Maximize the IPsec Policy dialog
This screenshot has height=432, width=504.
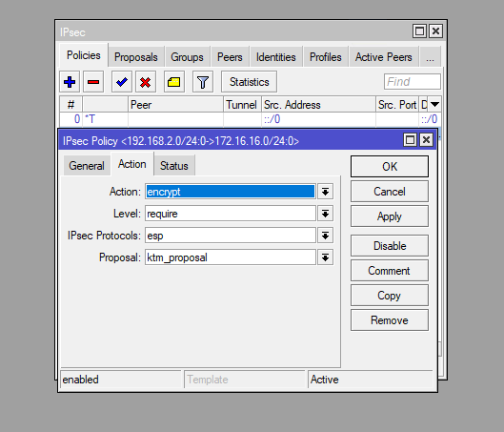(410, 140)
